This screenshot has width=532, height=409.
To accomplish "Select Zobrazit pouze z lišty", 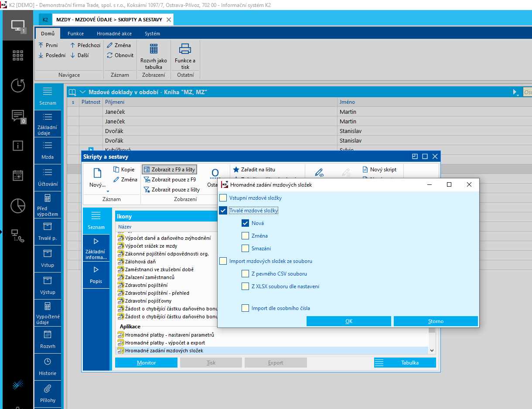I will click(171, 190).
